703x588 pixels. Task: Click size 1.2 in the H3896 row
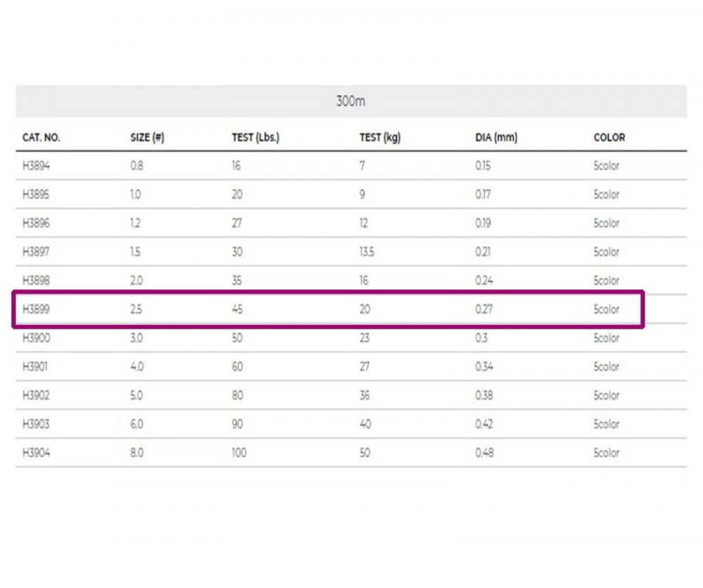(136, 223)
